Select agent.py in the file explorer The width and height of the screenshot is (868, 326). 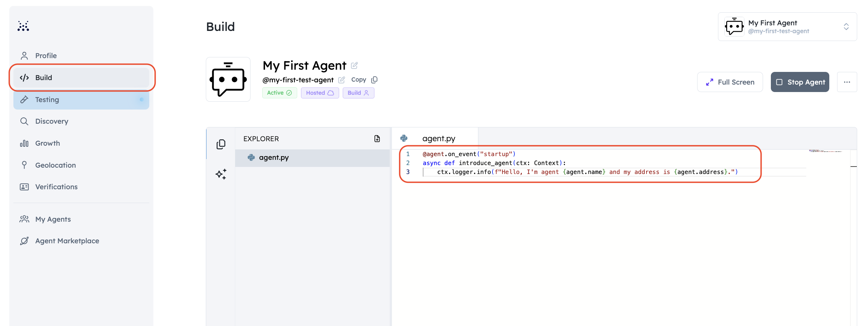click(312, 158)
